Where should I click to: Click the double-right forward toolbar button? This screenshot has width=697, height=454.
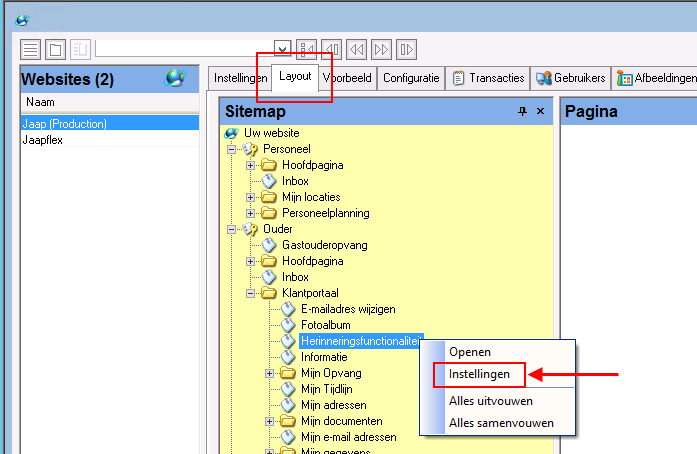click(x=381, y=49)
